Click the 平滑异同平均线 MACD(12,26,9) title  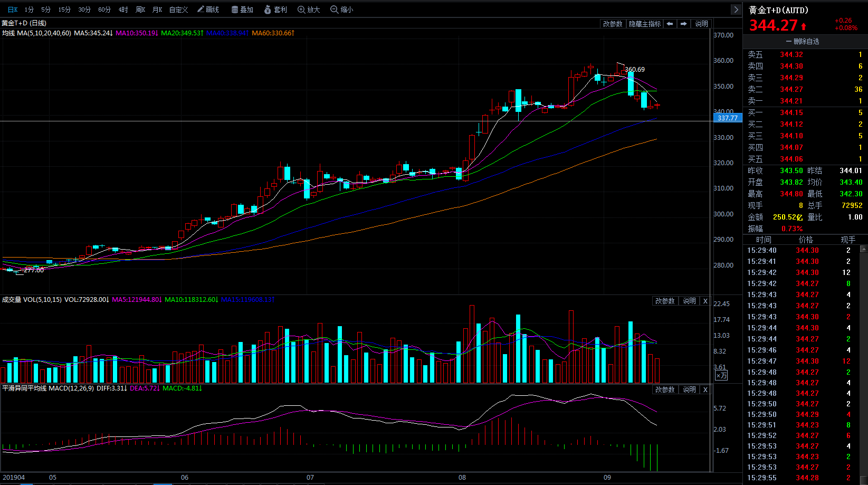click(x=48, y=388)
